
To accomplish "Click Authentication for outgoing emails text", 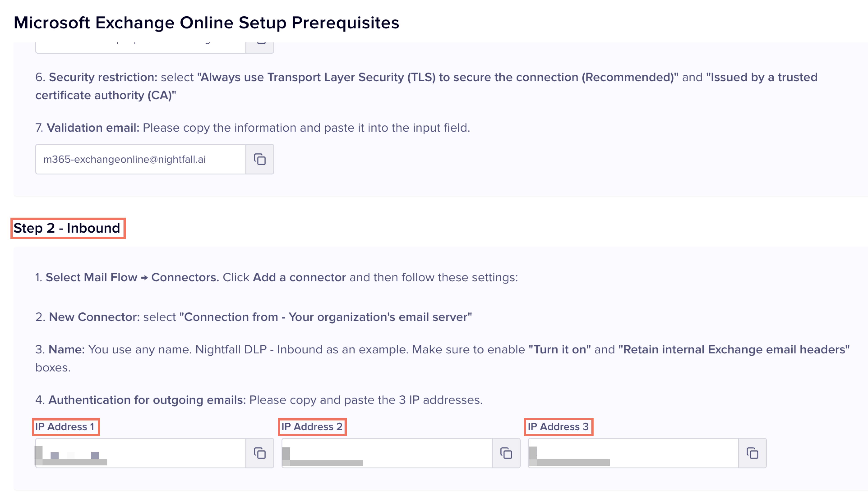I will click(147, 400).
